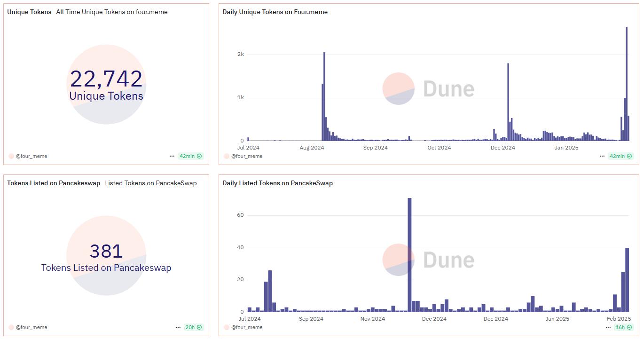Click the tallest rightmost bar in Daily Unique Tokens chart

click(x=627, y=84)
